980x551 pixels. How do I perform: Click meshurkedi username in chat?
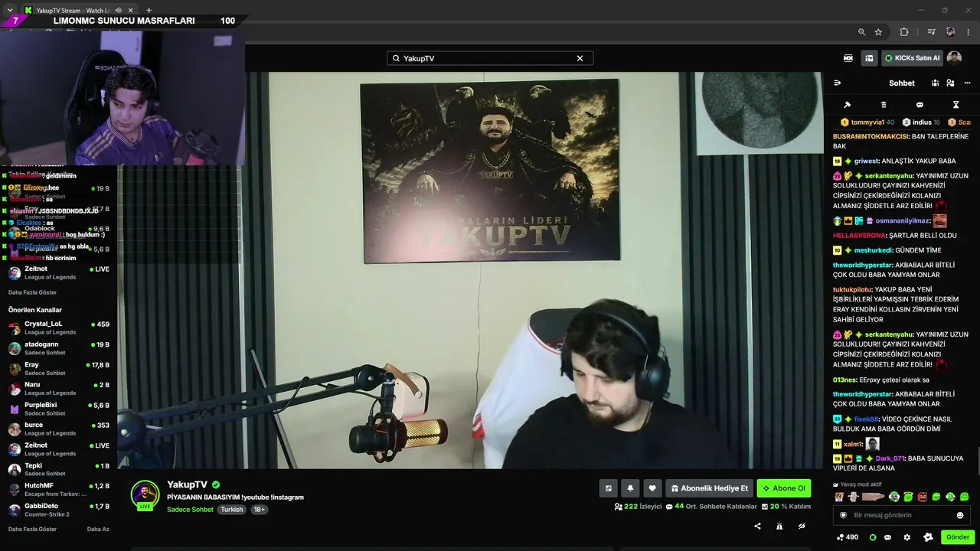tap(873, 250)
